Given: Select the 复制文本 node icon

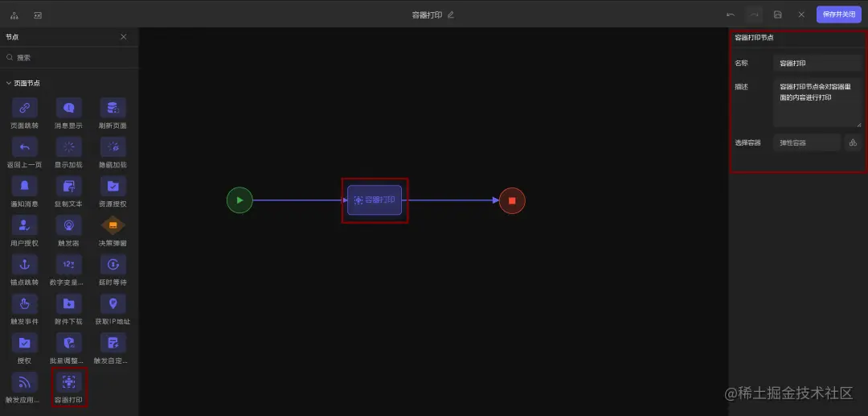Looking at the screenshot, I should [68, 186].
